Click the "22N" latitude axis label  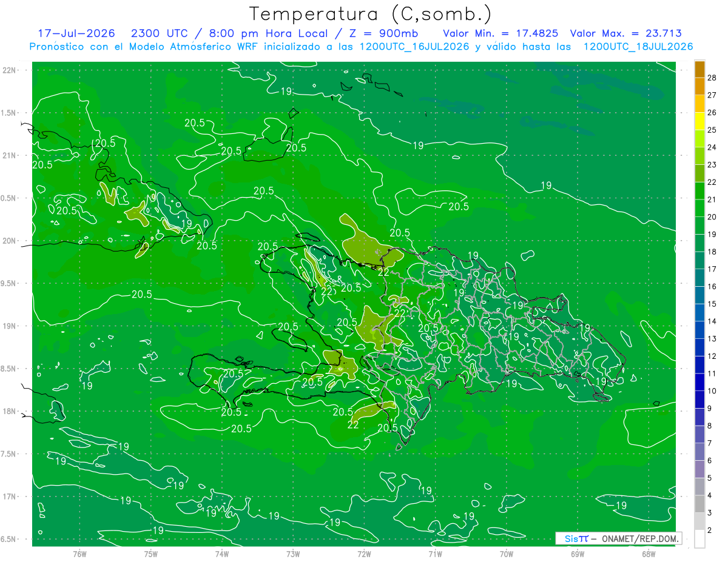click(10, 70)
